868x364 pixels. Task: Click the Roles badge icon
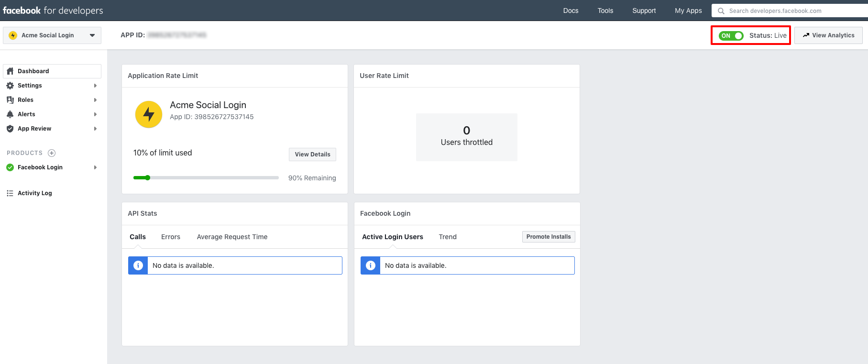[10, 100]
